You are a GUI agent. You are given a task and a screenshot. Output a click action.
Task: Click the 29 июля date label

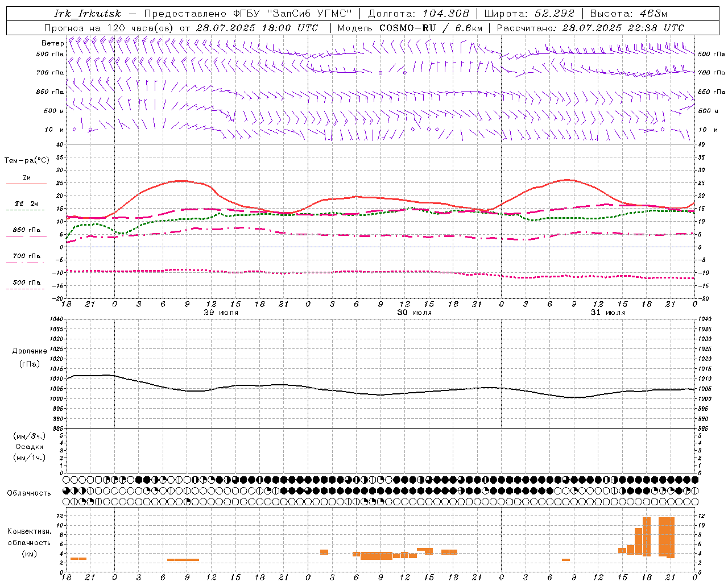pyautogui.click(x=221, y=313)
